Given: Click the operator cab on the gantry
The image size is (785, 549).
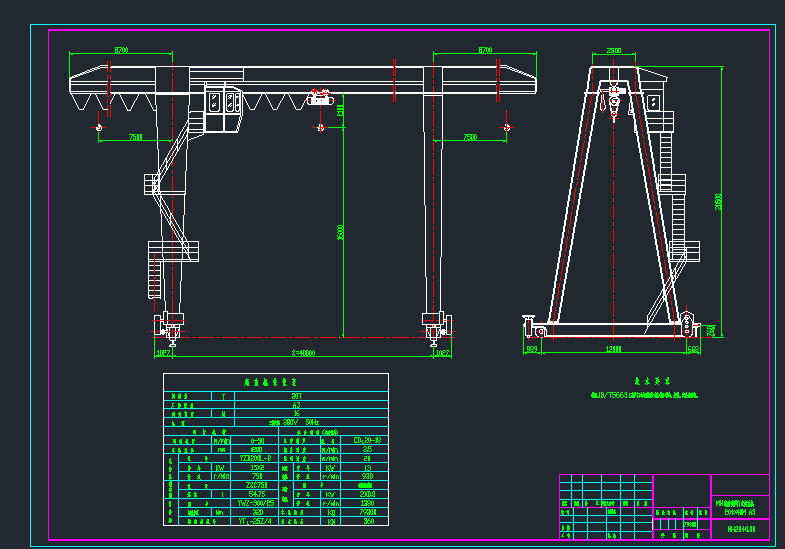Looking at the screenshot, I should coord(223,108).
